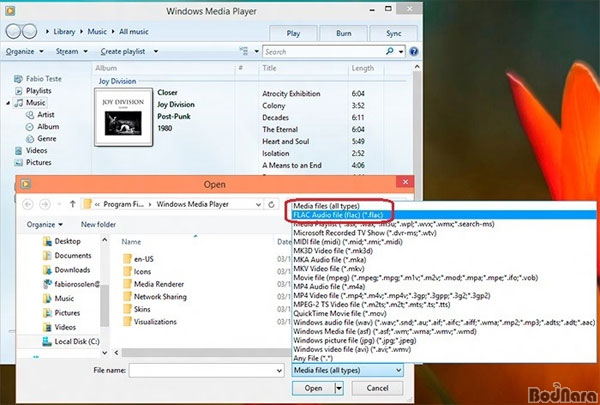This screenshot has width=600, height=405.
Task: Click the search magnifier icon
Action: click(x=390, y=51)
